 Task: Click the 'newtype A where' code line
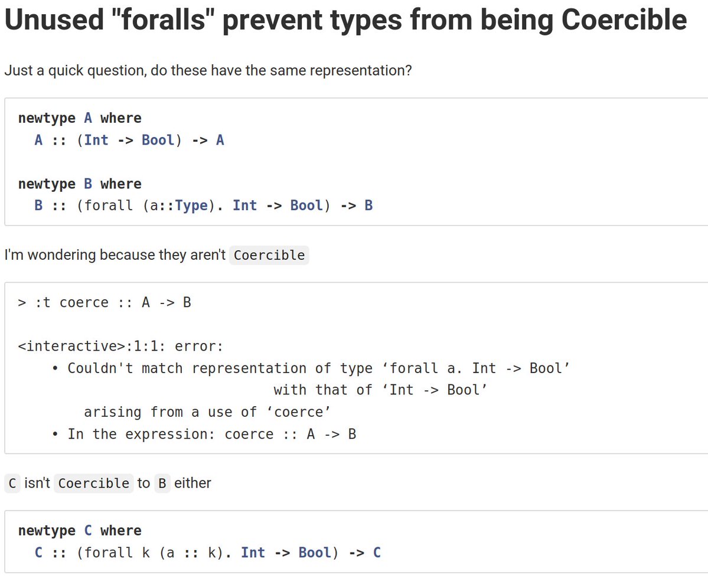click(80, 118)
